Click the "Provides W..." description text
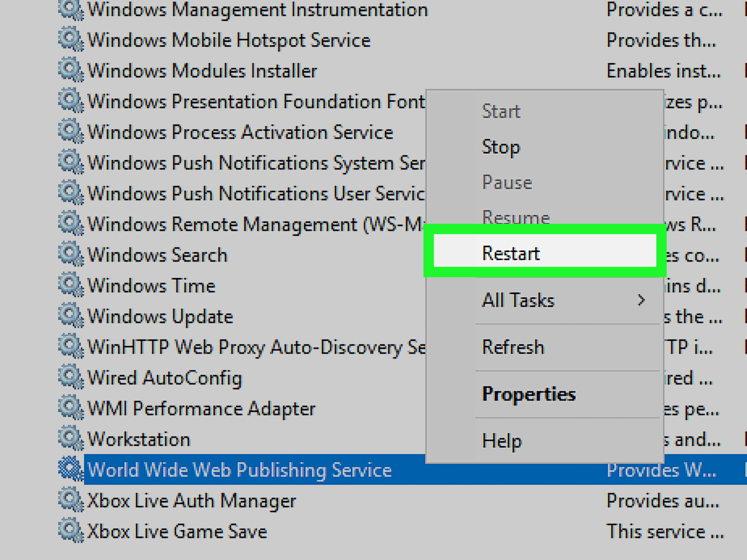 [662, 470]
